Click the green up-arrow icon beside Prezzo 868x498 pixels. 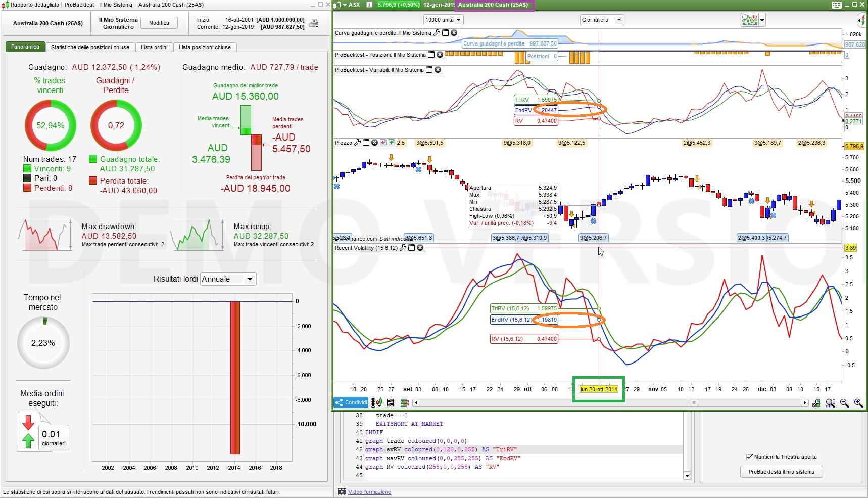pyautogui.click(x=392, y=143)
